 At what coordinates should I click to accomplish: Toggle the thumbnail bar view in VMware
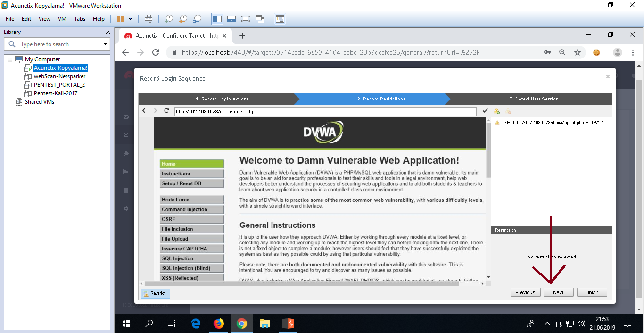tap(231, 19)
